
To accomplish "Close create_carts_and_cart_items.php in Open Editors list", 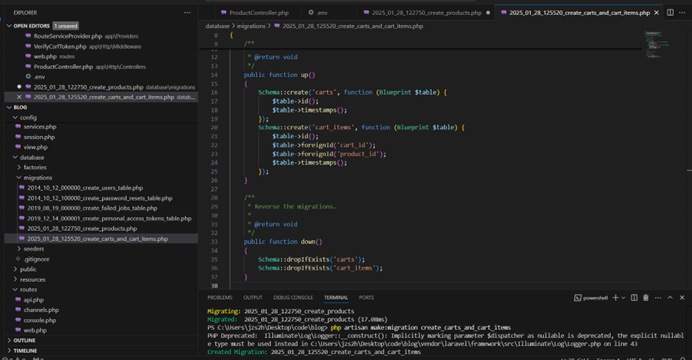I will pyautogui.click(x=19, y=97).
